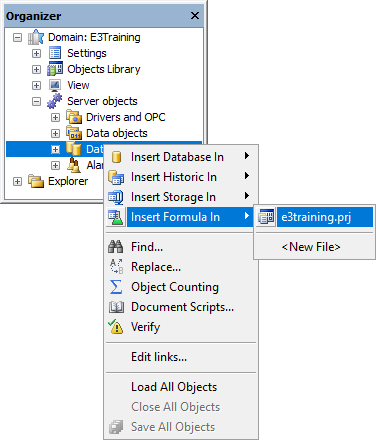The height and width of the screenshot is (440, 376).
Task: Open the Insert Database In submenu arrow
Action: [247, 156]
